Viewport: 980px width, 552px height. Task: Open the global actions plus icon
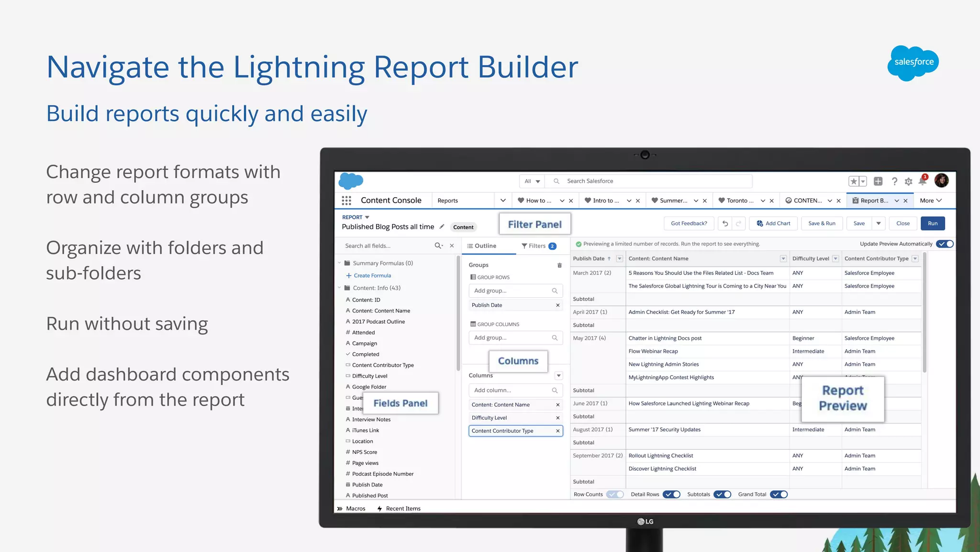click(x=878, y=181)
